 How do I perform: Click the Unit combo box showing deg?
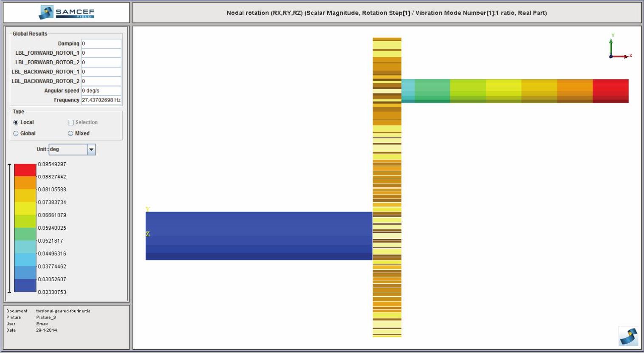(68, 150)
